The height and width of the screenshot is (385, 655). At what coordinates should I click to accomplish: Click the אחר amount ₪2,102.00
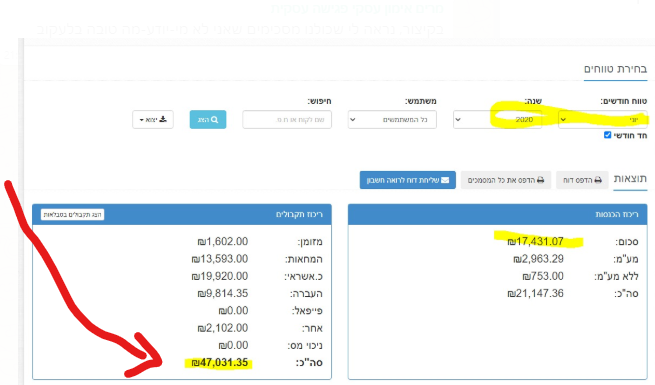coord(223,328)
